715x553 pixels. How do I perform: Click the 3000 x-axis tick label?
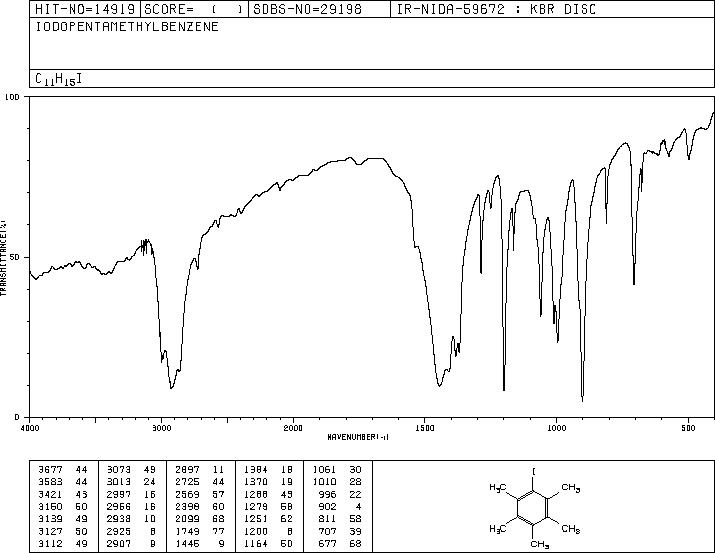pyautogui.click(x=161, y=428)
